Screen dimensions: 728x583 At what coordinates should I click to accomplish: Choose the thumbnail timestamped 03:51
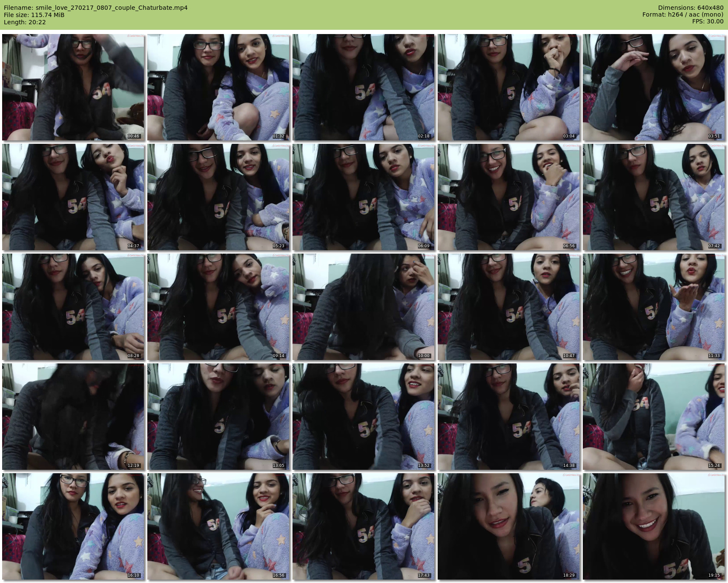[654, 87]
